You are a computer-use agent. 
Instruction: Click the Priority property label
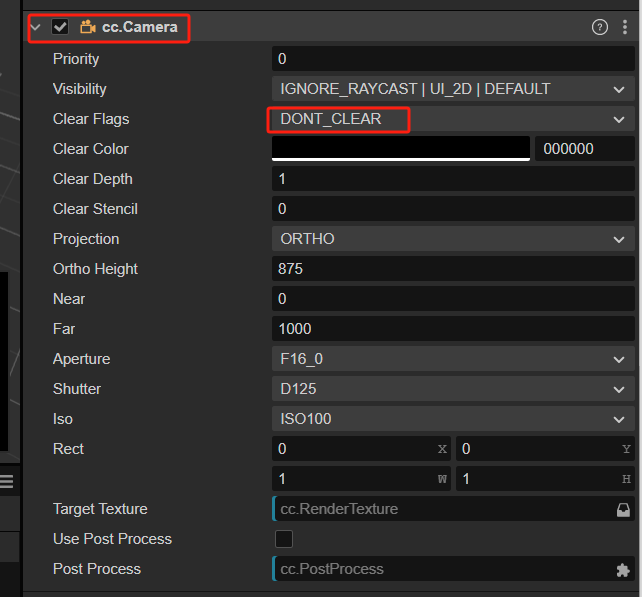coord(76,59)
